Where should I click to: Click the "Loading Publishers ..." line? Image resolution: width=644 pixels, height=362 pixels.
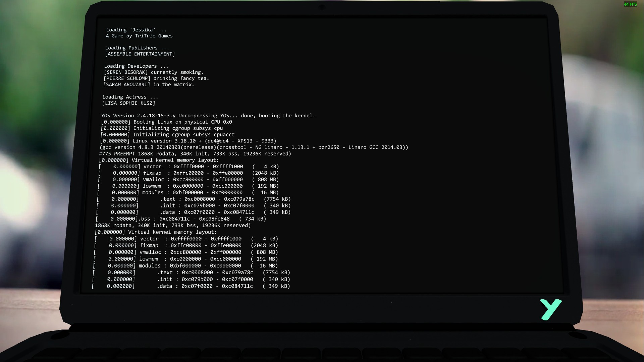tap(137, 48)
